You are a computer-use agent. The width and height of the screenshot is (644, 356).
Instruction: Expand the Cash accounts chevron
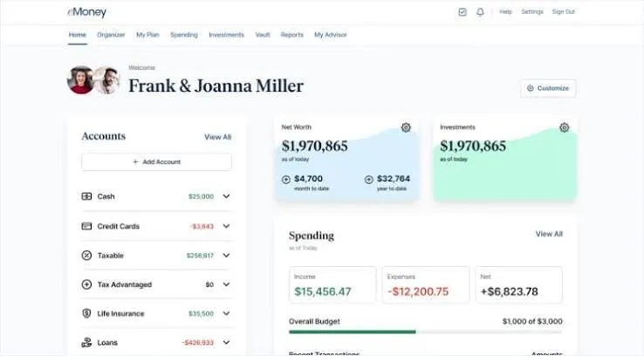(226, 196)
